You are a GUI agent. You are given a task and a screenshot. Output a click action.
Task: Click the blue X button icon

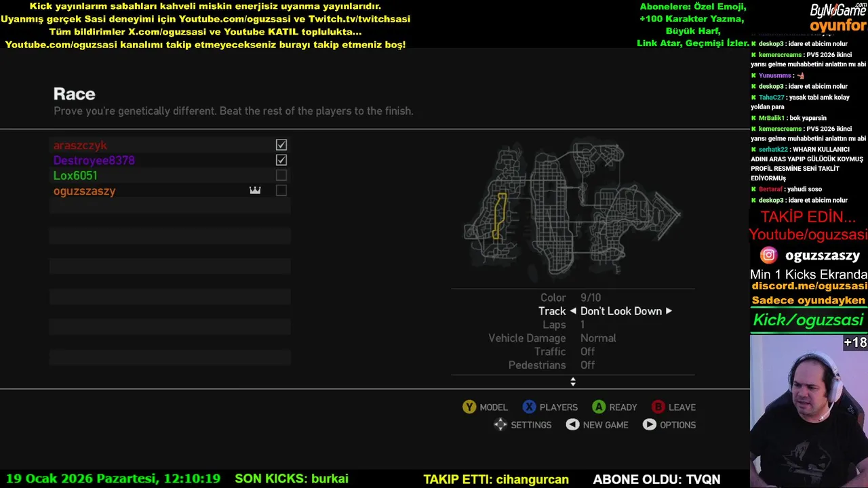click(x=529, y=407)
